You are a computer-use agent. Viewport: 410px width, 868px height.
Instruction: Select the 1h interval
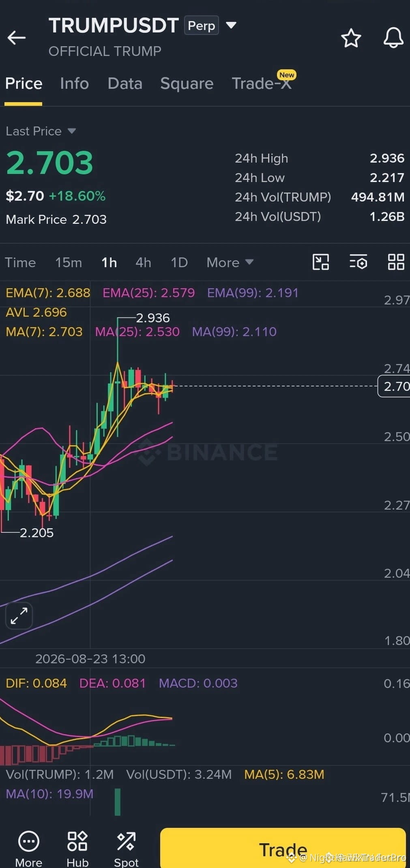click(109, 263)
